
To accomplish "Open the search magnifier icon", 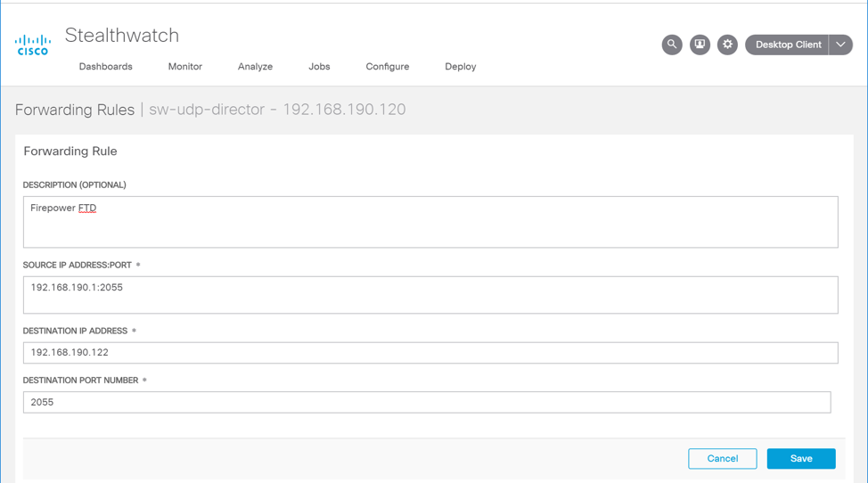I will 671,45.
